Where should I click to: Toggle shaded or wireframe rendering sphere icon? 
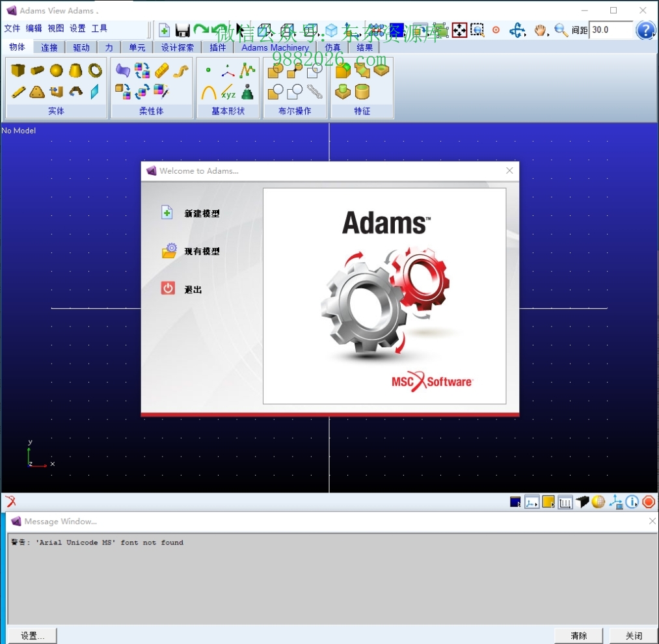(x=598, y=502)
